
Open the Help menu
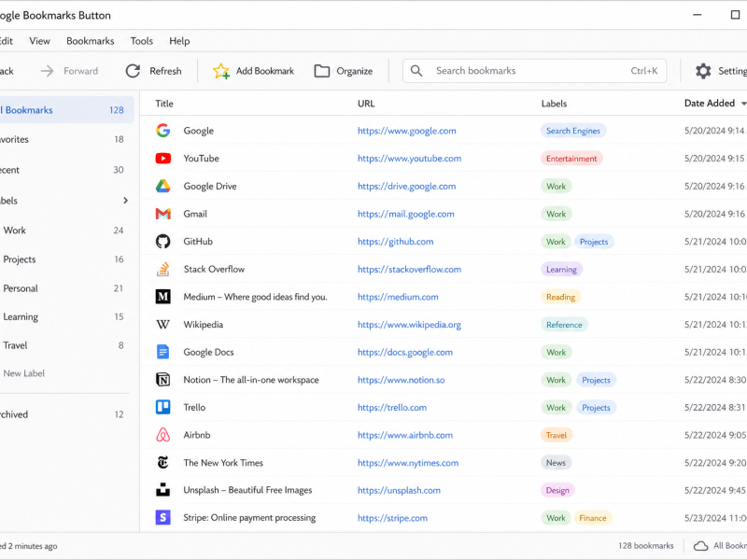click(179, 41)
